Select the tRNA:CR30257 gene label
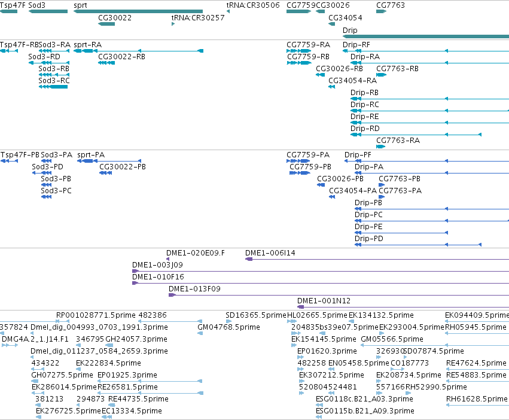The width and height of the screenshot is (509, 420). [198, 17]
